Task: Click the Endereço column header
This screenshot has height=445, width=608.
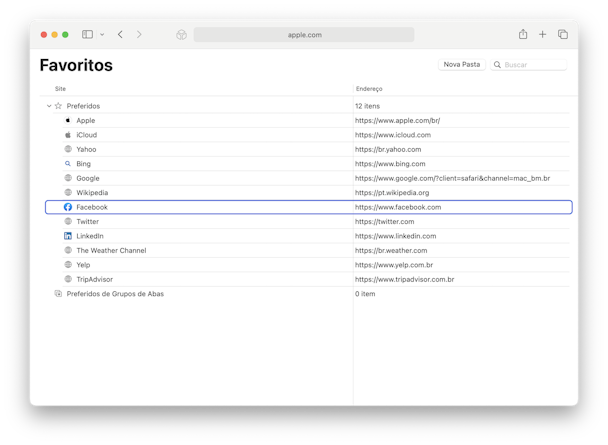Action: click(369, 89)
